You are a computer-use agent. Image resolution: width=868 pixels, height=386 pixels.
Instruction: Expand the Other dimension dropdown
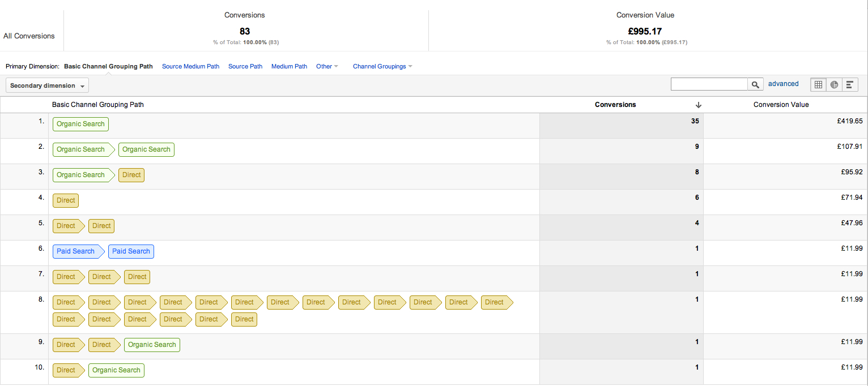tap(327, 66)
